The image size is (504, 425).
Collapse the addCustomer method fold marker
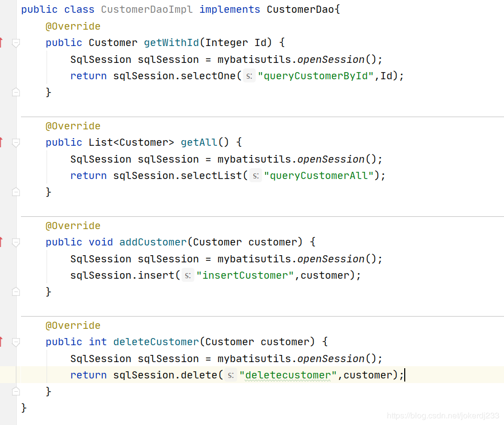click(16, 242)
